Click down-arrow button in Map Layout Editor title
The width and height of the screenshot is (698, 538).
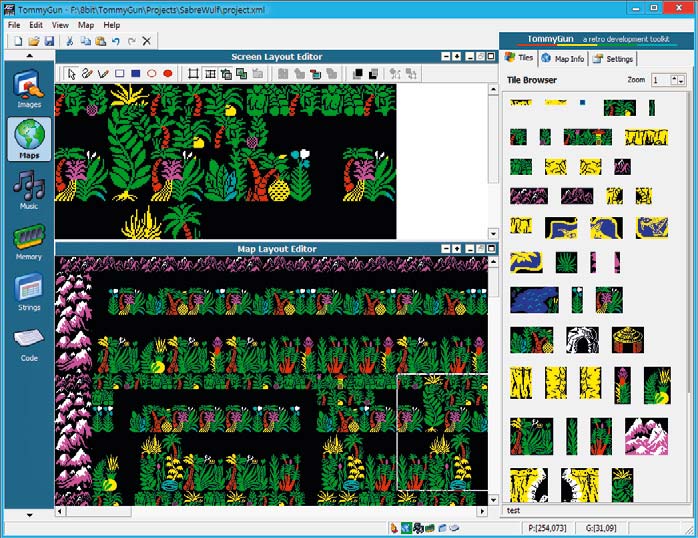pos(457,249)
